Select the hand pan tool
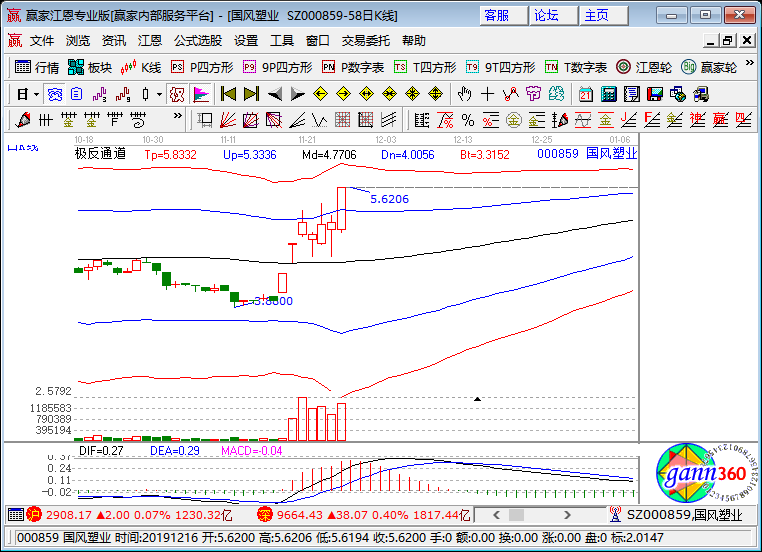The width and height of the screenshot is (762, 552). 465,94
